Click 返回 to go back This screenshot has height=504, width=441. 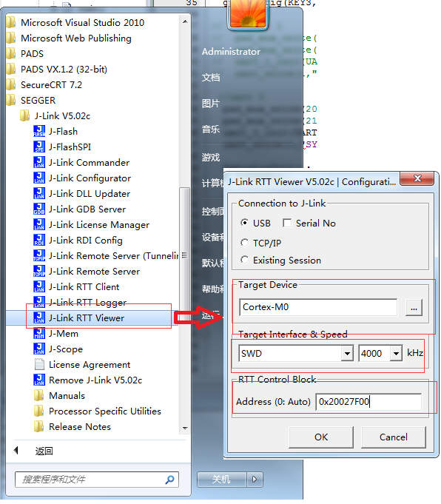coord(44,451)
